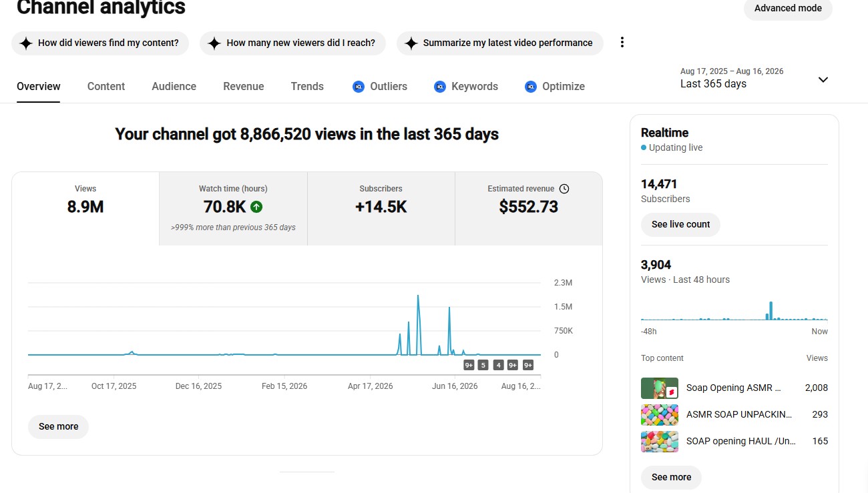The width and height of the screenshot is (868, 493).
Task: Expand the Last 365 days date range dropdown
Action: pos(823,80)
